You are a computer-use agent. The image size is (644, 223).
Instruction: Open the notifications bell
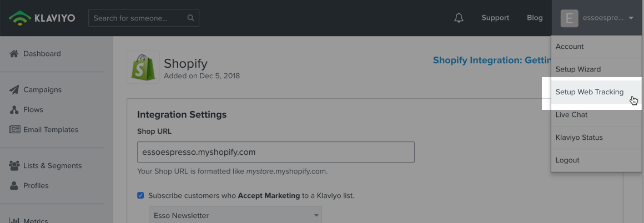[459, 18]
